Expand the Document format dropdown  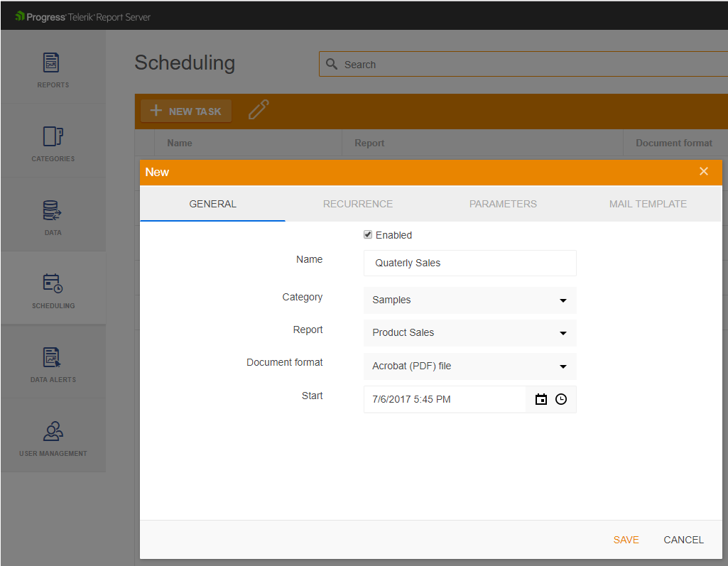(470, 366)
